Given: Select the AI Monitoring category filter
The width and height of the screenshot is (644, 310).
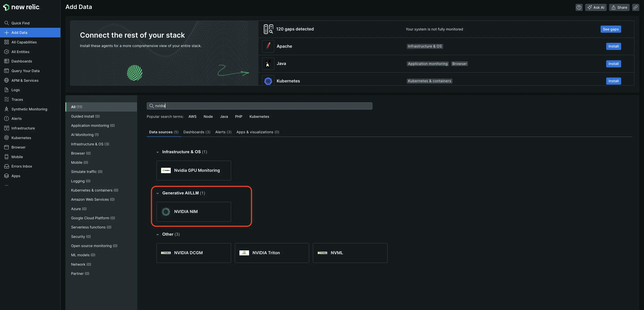Looking at the screenshot, I should pyautogui.click(x=85, y=135).
